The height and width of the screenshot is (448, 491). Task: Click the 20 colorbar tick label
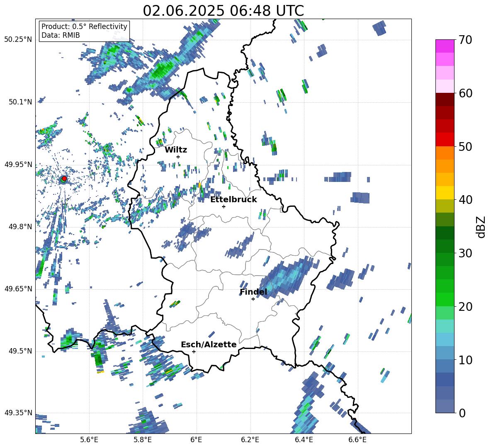pyautogui.click(x=465, y=306)
